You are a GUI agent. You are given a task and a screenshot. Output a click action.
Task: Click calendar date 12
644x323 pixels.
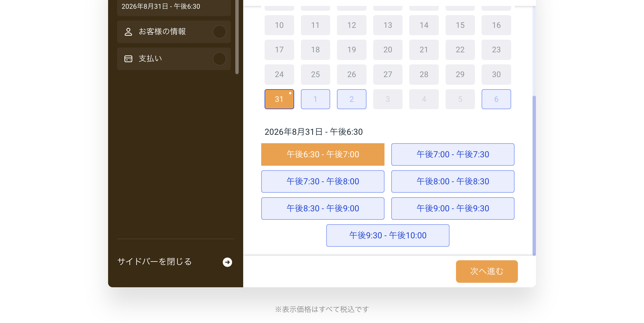[x=352, y=25]
